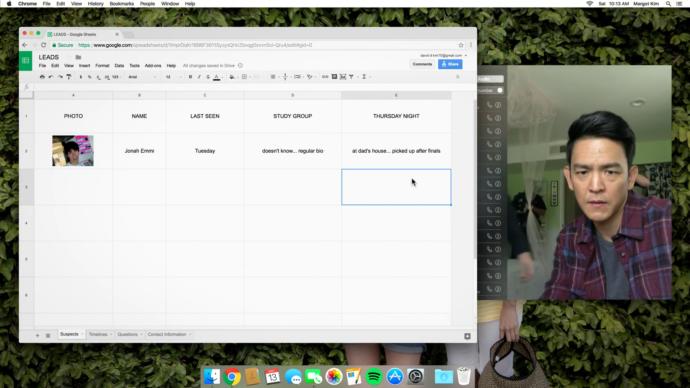Open the Tools menu in Sheets
Viewport: 690px width, 388px height.
point(135,66)
